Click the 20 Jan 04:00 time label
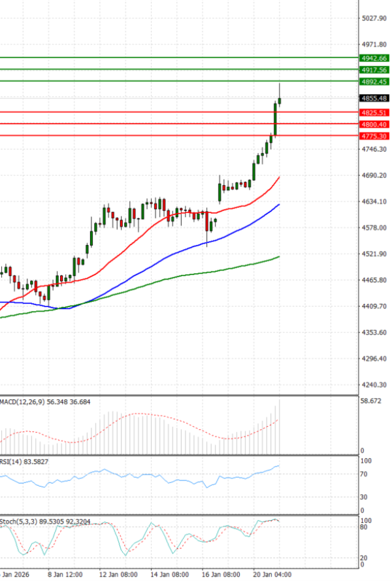The width and height of the screenshot is (392, 581). 271,574
